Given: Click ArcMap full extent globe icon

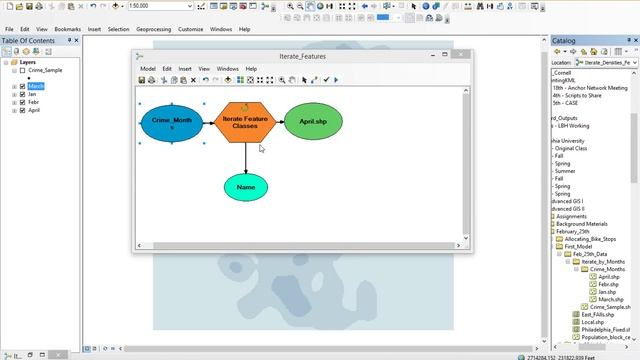Looking at the screenshot, I should (320, 6).
